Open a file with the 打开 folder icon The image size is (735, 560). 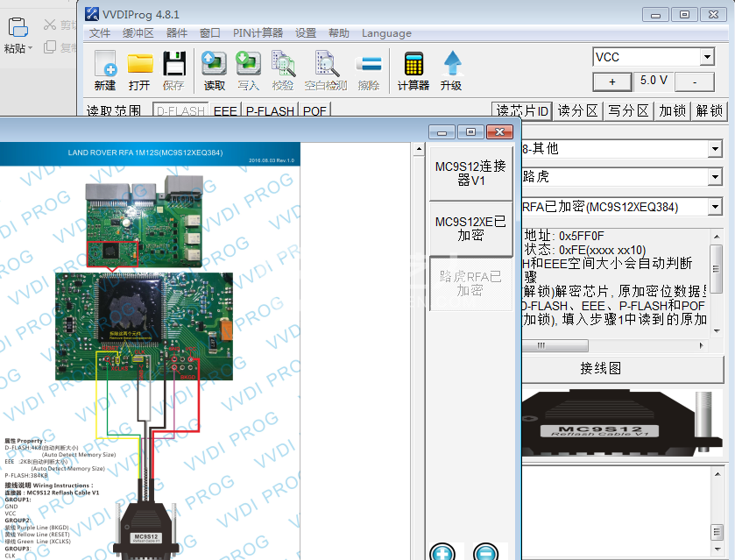tap(139, 63)
